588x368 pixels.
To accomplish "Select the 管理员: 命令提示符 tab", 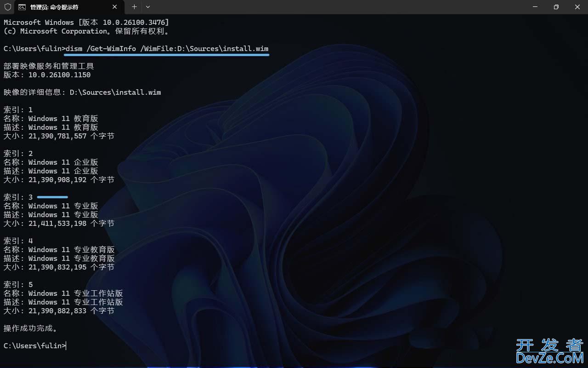I will (69, 7).
